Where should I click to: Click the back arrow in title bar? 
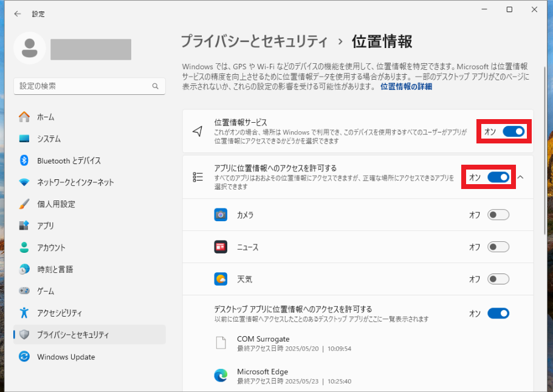17,13
